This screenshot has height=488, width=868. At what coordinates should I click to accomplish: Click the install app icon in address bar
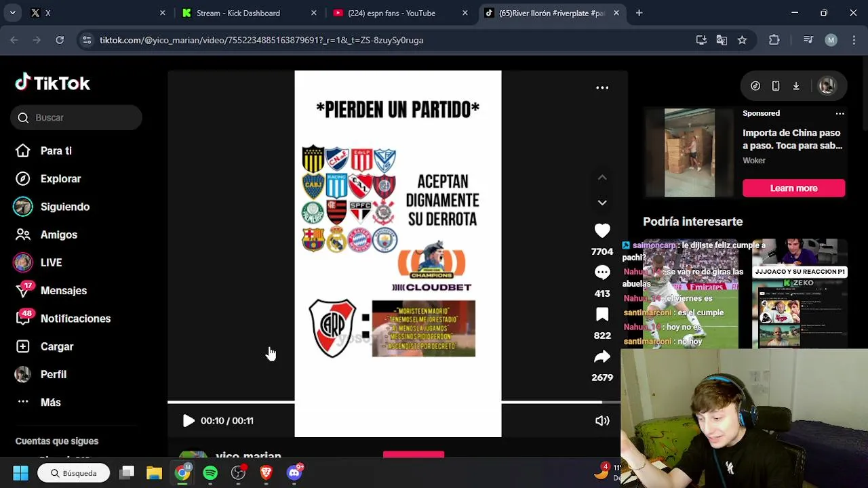click(x=701, y=40)
